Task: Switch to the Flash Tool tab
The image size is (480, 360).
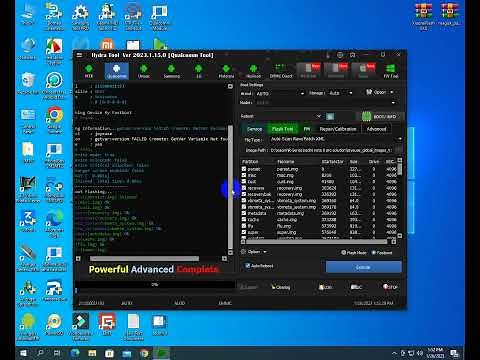Action: click(x=282, y=129)
